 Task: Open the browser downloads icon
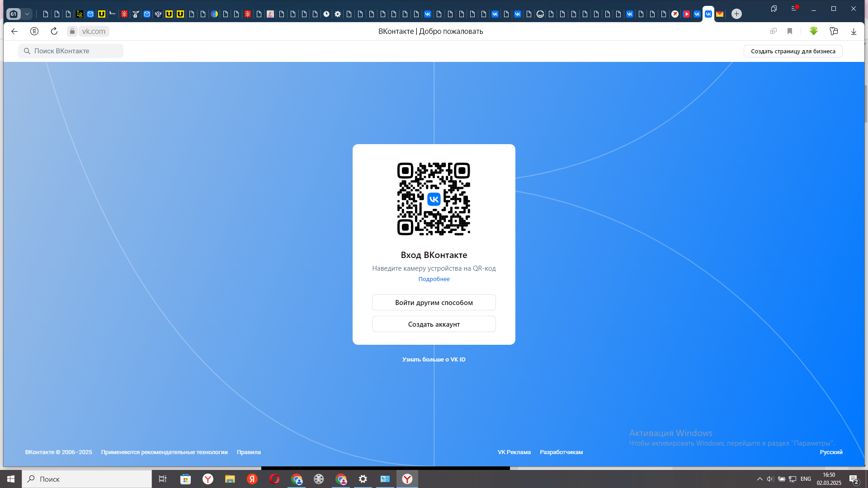pyautogui.click(x=854, y=31)
